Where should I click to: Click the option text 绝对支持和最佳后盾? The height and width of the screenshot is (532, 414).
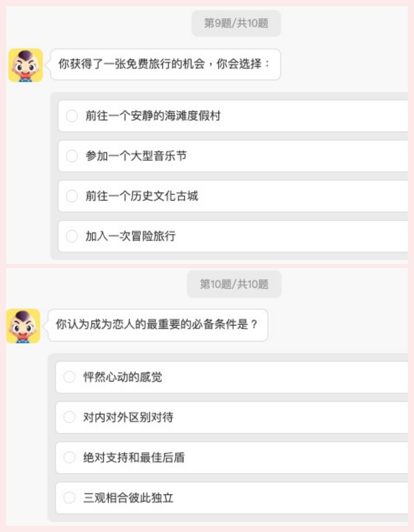[134, 457]
